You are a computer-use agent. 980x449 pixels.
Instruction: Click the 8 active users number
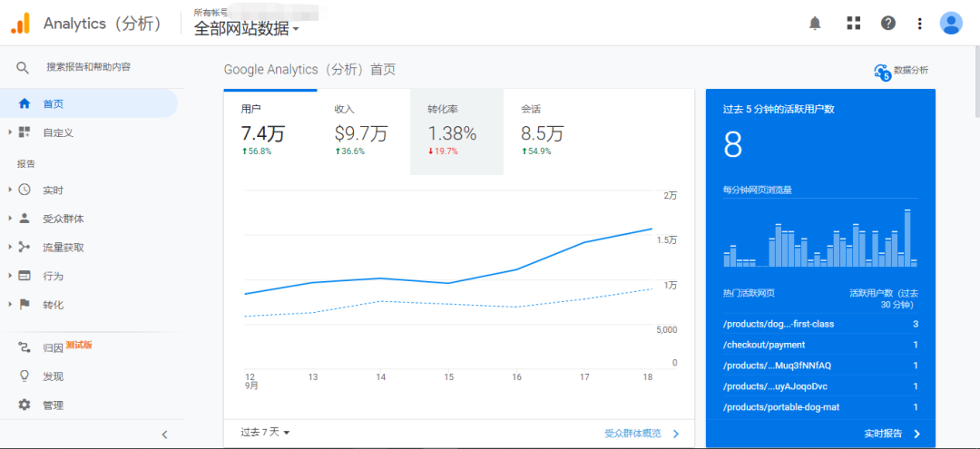point(732,144)
